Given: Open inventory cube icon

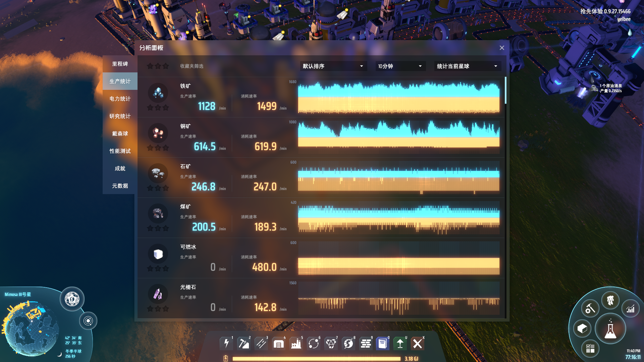Looking at the screenshot, I should [x=582, y=328].
